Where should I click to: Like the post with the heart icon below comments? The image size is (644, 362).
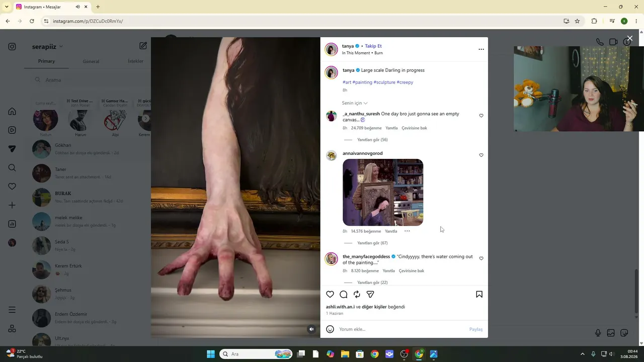[330, 295]
